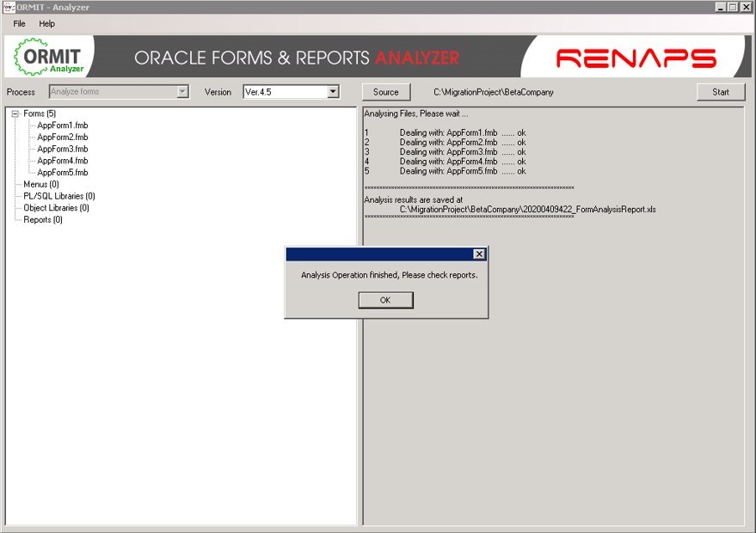Screen dimensions: 756x533
Task: Click the 'Analysing Files, Please wait' log line
Action: [x=416, y=113]
